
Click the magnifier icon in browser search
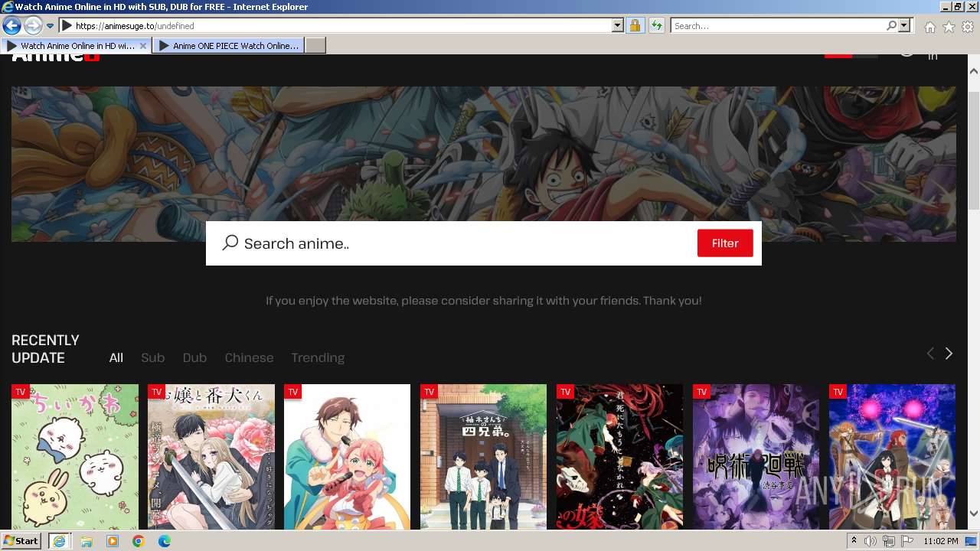891,26
